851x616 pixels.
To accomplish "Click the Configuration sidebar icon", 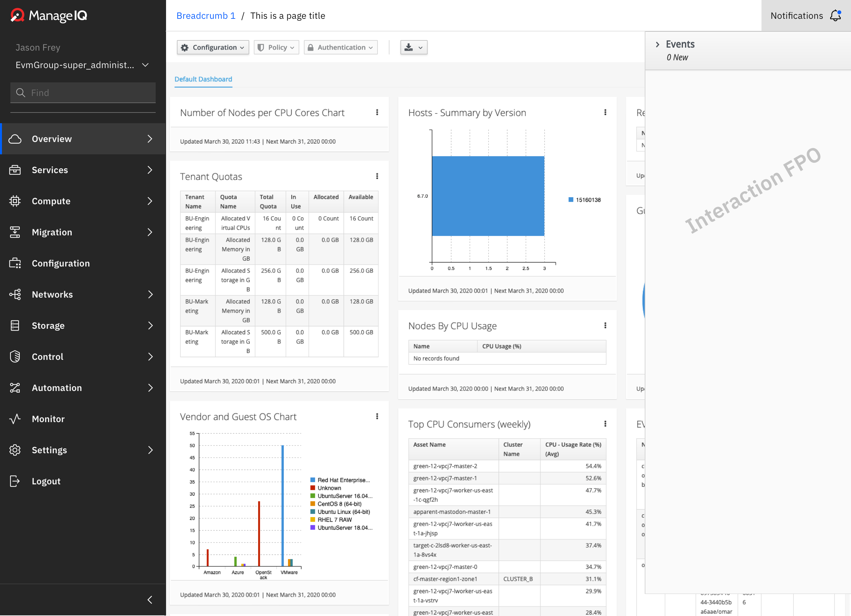I will tap(15, 263).
